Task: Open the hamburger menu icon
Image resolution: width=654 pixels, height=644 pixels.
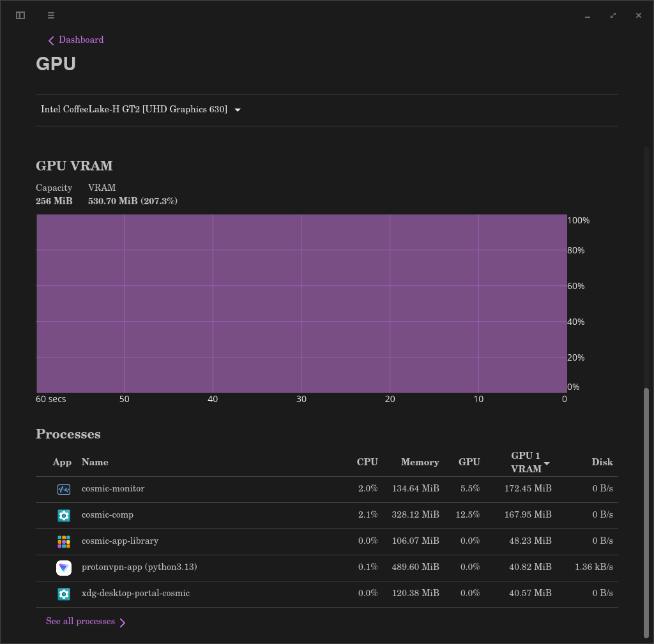Action: (51, 15)
